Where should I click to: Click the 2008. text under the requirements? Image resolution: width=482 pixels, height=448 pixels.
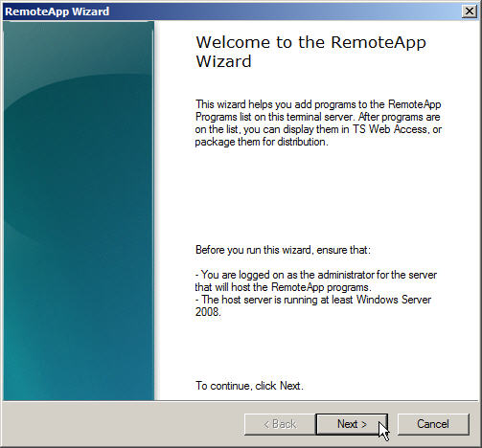point(208,312)
